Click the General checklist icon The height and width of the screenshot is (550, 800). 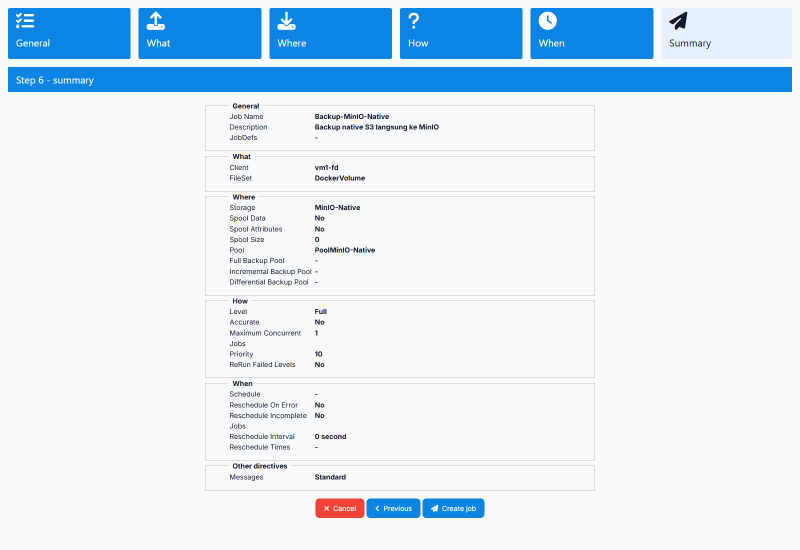(x=25, y=21)
